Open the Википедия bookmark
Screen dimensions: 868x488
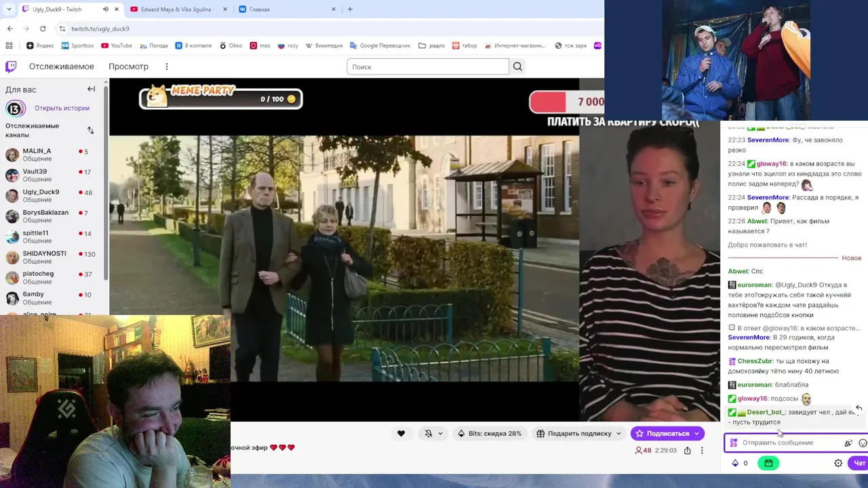tap(323, 45)
